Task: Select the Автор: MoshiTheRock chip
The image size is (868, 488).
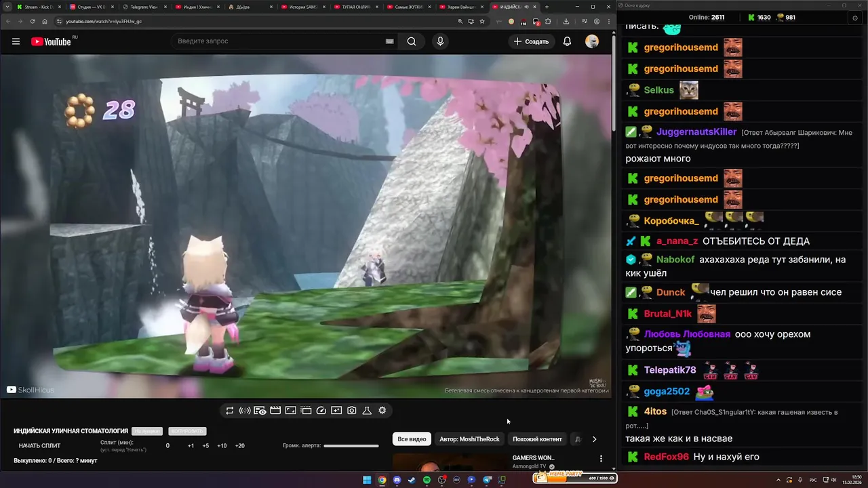Action: pyautogui.click(x=469, y=439)
